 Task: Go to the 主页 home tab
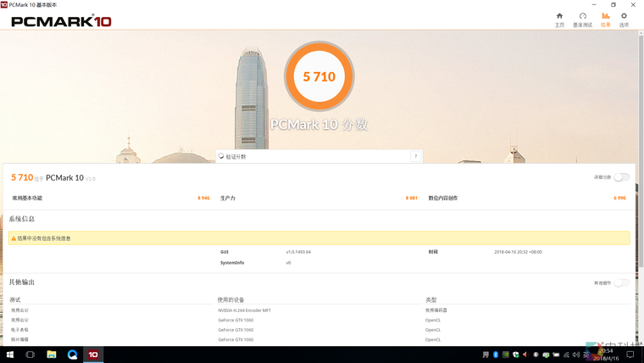(559, 20)
